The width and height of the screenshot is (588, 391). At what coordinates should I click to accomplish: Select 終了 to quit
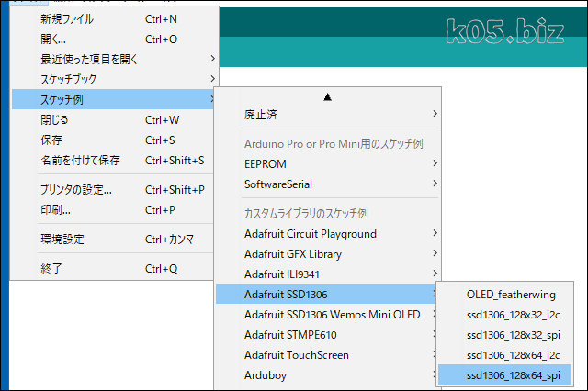[114, 268]
